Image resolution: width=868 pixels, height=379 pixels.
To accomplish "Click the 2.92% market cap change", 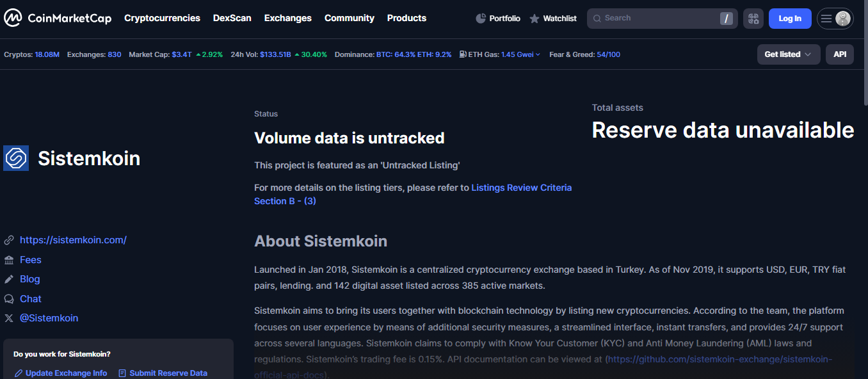I will point(209,54).
